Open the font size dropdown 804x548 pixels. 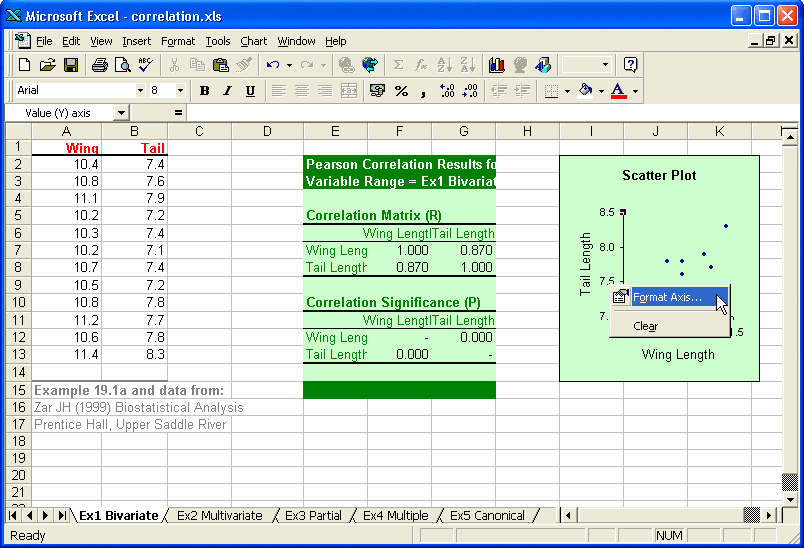click(x=181, y=90)
